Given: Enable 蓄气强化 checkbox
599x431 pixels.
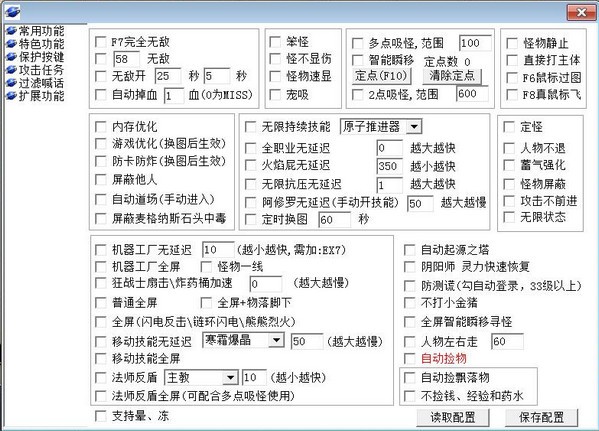Looking at the screenshot, I should coord(509,165).
